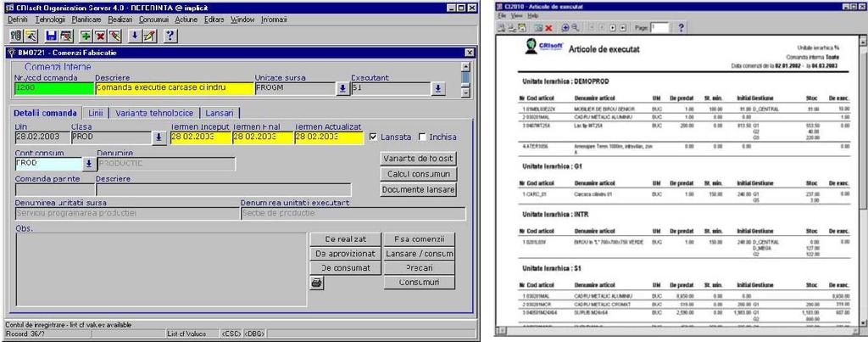Click the toolbar icon right of the floppy disk
Image resolution: width=868 pixels, height=342 pixels.
point(65,36)
